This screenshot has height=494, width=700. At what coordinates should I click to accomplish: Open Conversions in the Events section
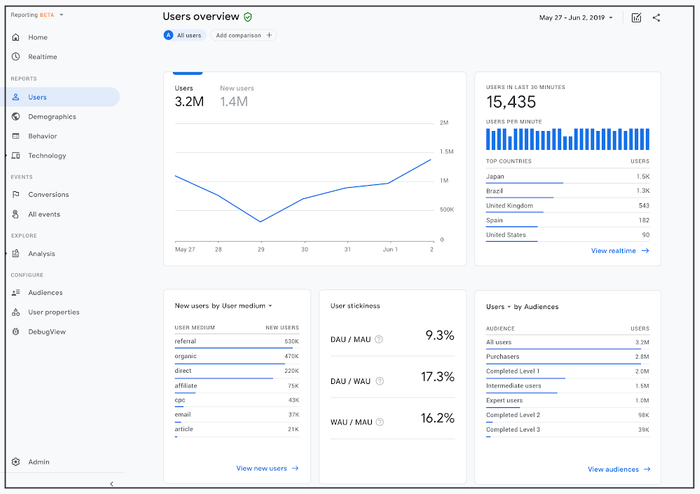tap(48, 195)
